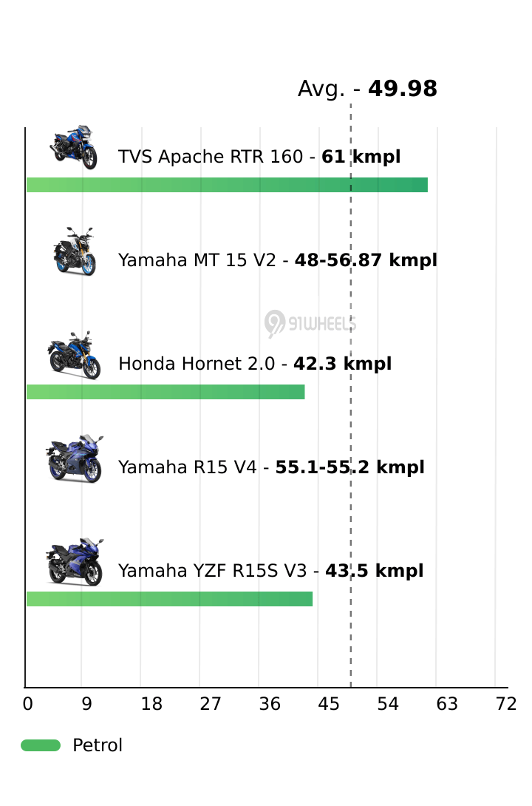The image size is (532, 806).
Task: Select the Yamaha MT 15 V2 bike thumbnail
Action: [74, 251]
